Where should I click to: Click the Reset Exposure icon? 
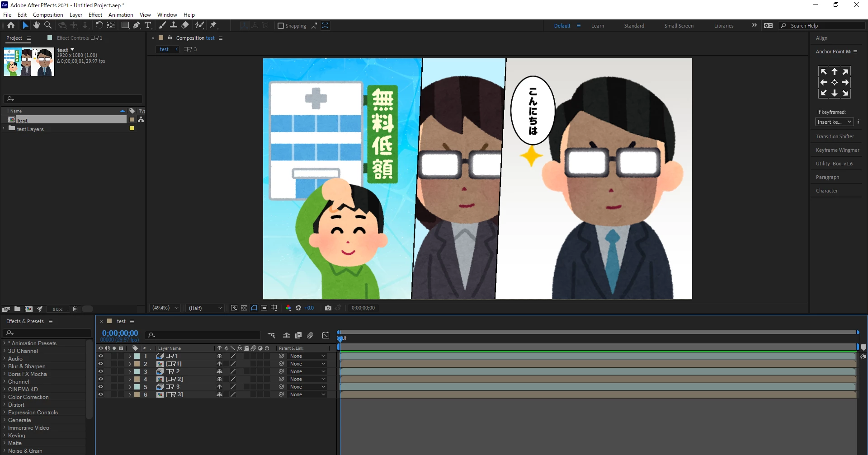click(298, 308)
